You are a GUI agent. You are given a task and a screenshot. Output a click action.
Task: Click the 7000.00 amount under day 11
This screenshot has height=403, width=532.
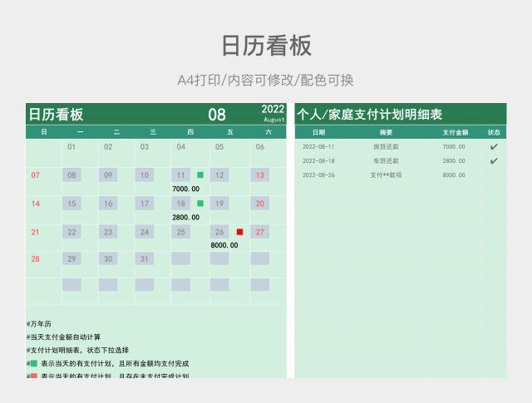click(185, 189)
